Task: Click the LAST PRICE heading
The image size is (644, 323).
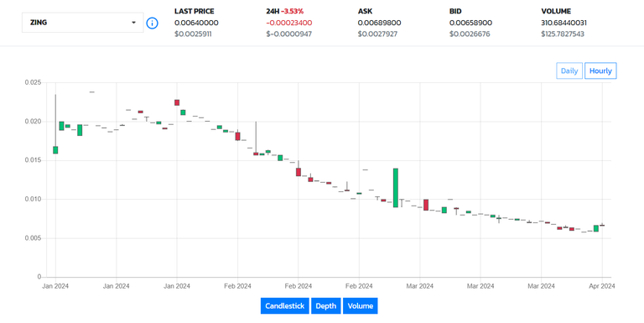Action: 195,12
